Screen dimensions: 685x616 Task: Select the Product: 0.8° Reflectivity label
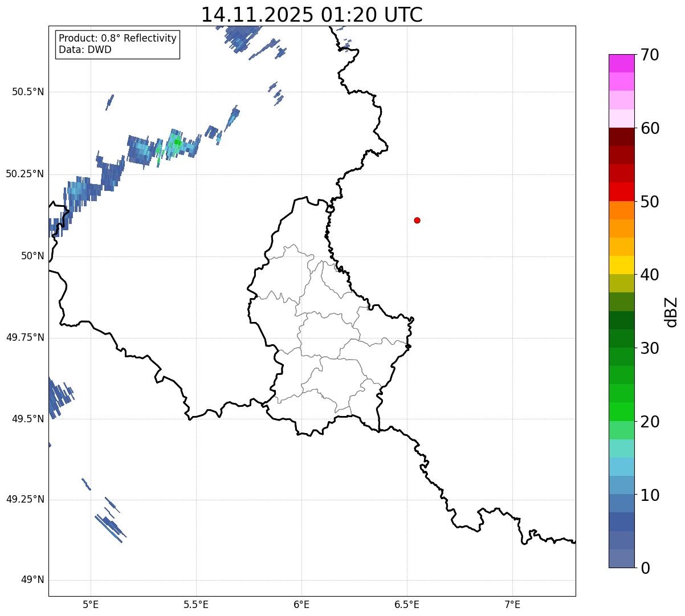tap(118, 38)
